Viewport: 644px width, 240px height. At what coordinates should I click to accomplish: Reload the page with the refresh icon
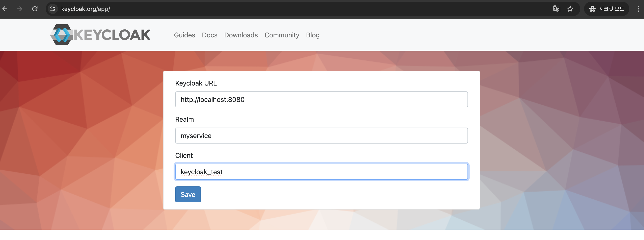coord(35,9)
